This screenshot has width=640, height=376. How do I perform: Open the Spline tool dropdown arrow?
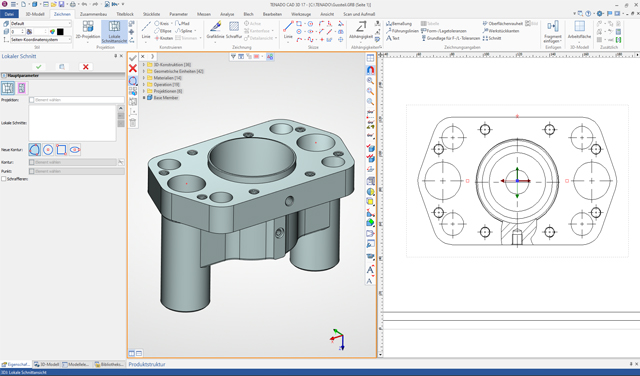click(x=195, y=31)
